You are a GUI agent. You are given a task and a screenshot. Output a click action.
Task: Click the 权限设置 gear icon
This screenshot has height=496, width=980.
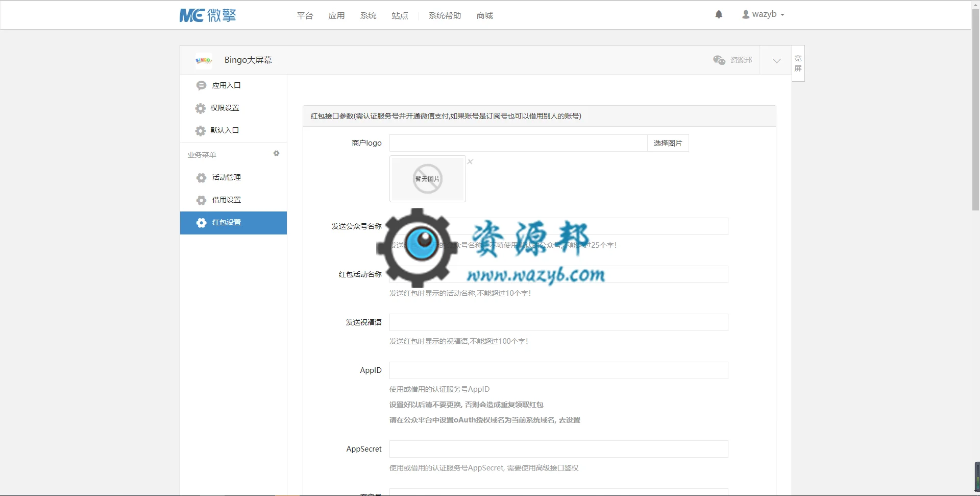click(x=201, y=108)
